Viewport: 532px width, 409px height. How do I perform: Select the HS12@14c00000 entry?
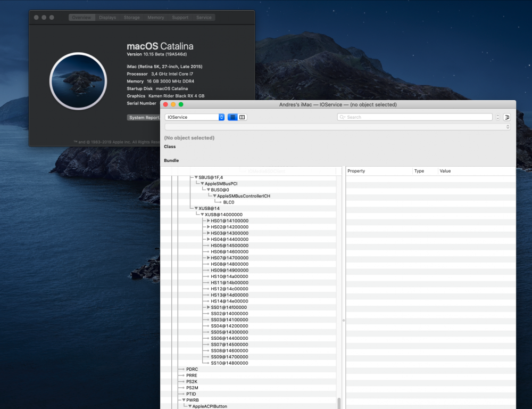pyautogui.click(x=229, y=289)
